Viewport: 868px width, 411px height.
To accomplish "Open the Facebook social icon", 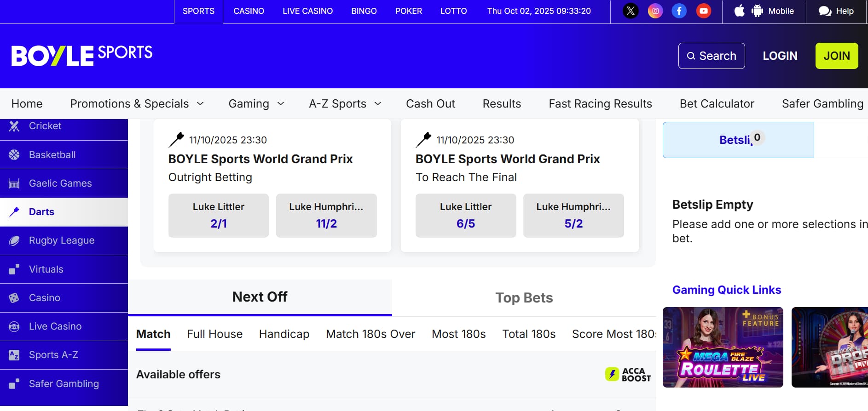I will (x=679, y=11).
